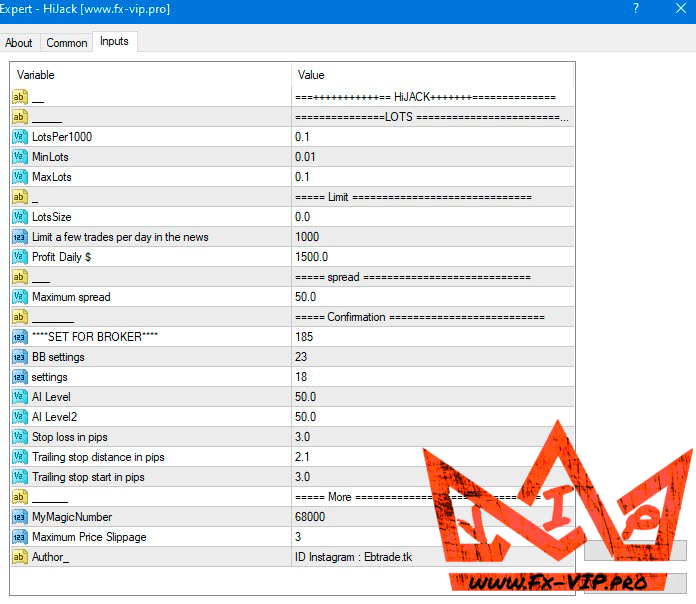This screenshot has width=696, height=604.
Task: Select the Inputs tab
Action: point(114,42)
